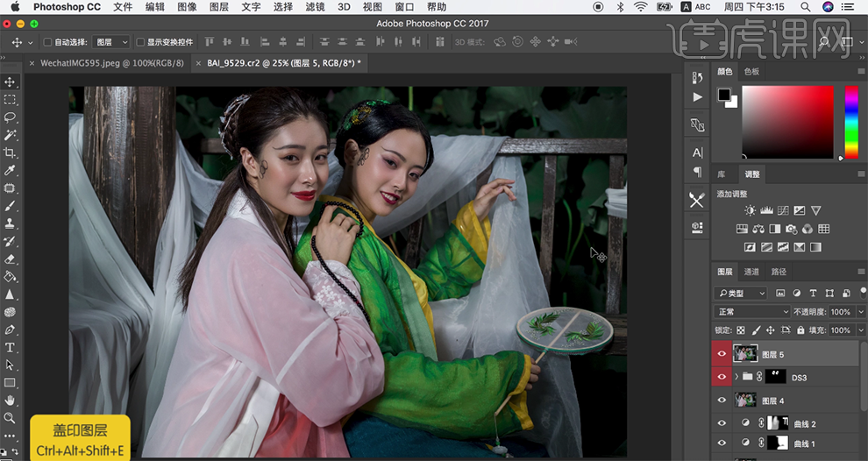868x461 pixels.
Task: Select the Lasso tool
Action: pos(11,117)
